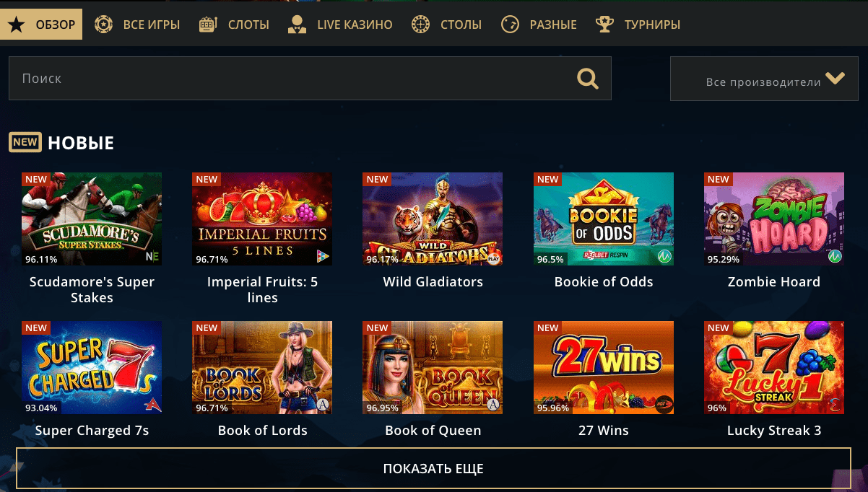Click the poker chip icon for Все игры
This screenshot has width=868, height=492.
tap(104, 25)
